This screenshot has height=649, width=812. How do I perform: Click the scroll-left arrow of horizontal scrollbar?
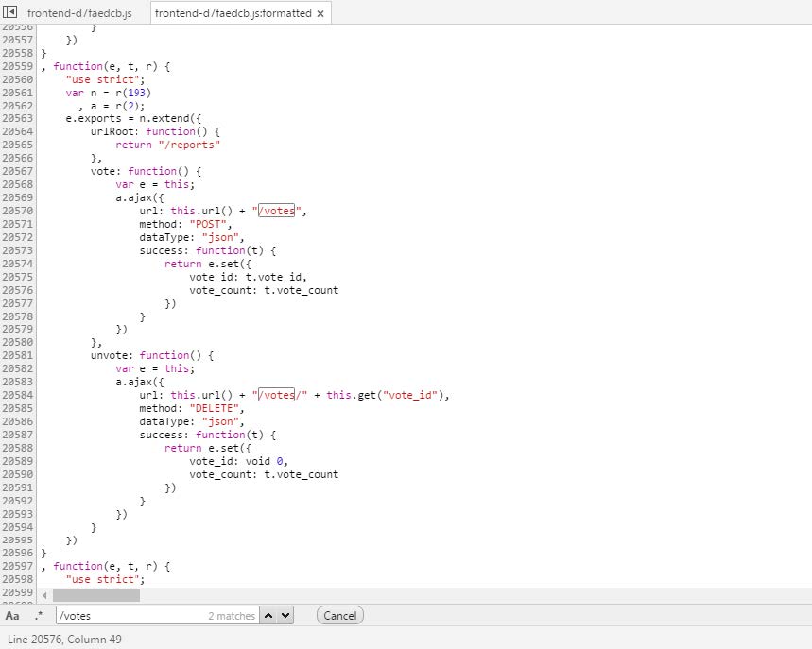pos(45,595)
